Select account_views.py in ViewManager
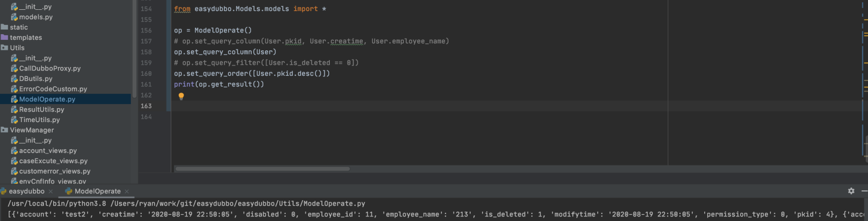Image resolution: width=868 pixels, height=221 pixels. click(48, 151)
